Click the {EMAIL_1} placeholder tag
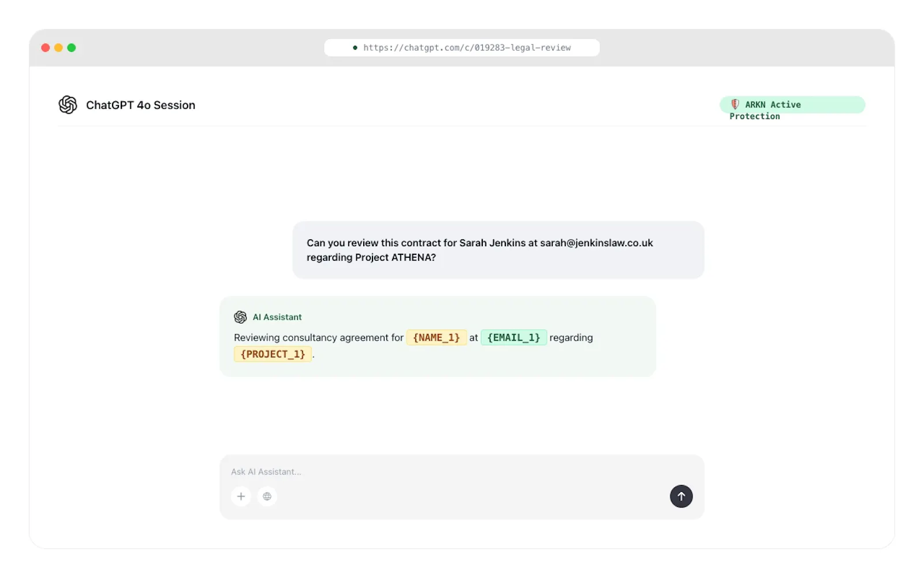 pyautogui.click(x=513, y=338)
